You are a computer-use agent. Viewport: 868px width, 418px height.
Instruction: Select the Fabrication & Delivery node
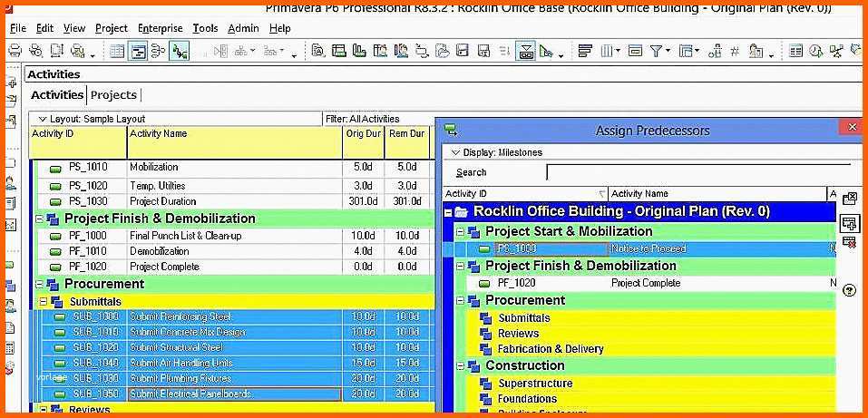click(x=551, y=349)
